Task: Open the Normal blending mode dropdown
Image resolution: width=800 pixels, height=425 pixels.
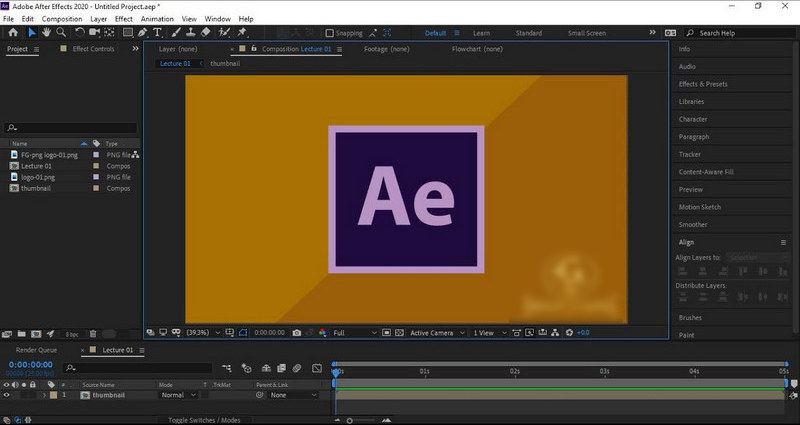Action: pyautogui.click(x=179, y=395)
